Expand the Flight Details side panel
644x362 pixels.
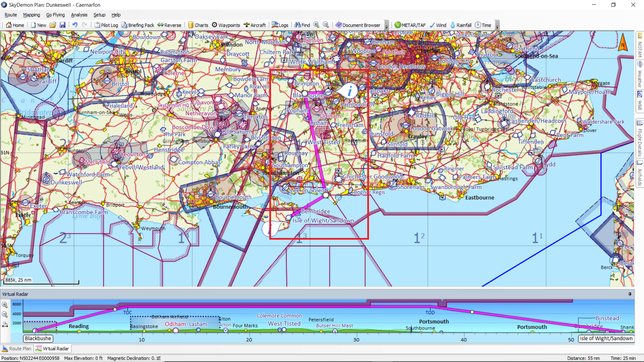coord(640,138)
